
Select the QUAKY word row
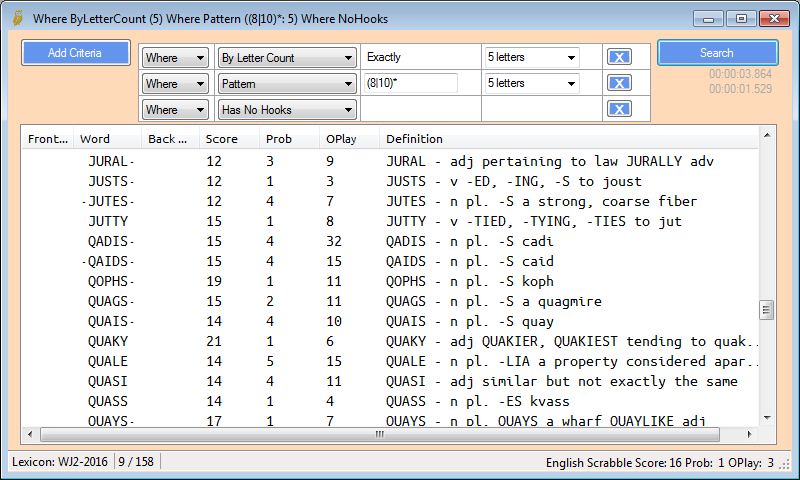coord(390,341)
